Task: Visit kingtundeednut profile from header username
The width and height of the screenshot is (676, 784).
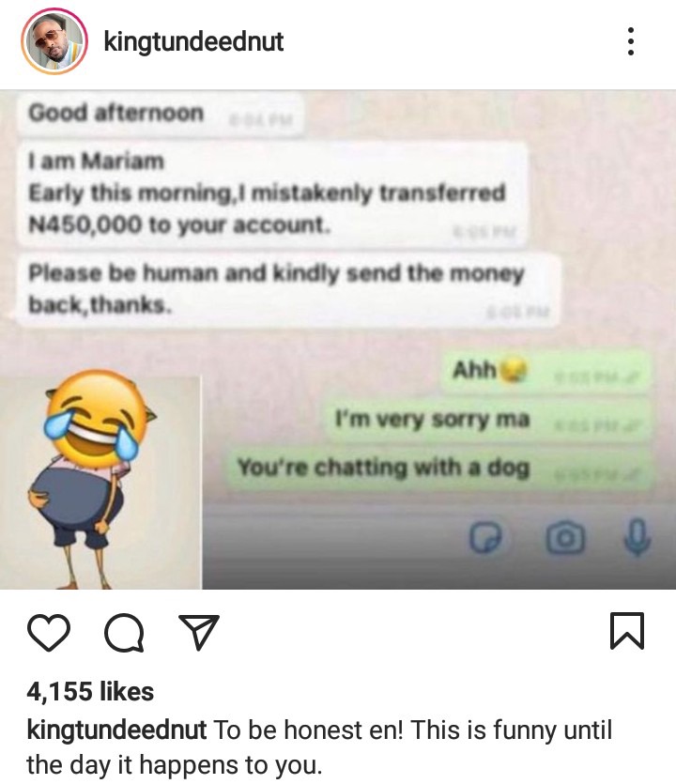Action: (193, 41)
